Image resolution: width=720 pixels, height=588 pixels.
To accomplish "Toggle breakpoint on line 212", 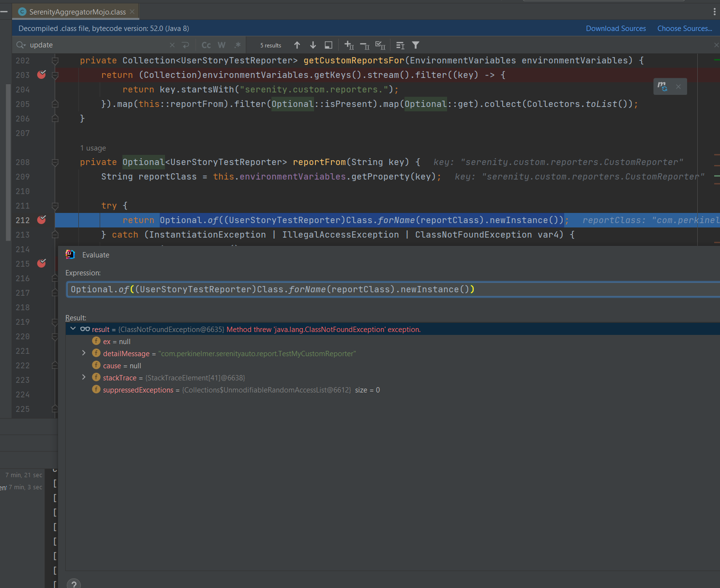I will point(42,220).
